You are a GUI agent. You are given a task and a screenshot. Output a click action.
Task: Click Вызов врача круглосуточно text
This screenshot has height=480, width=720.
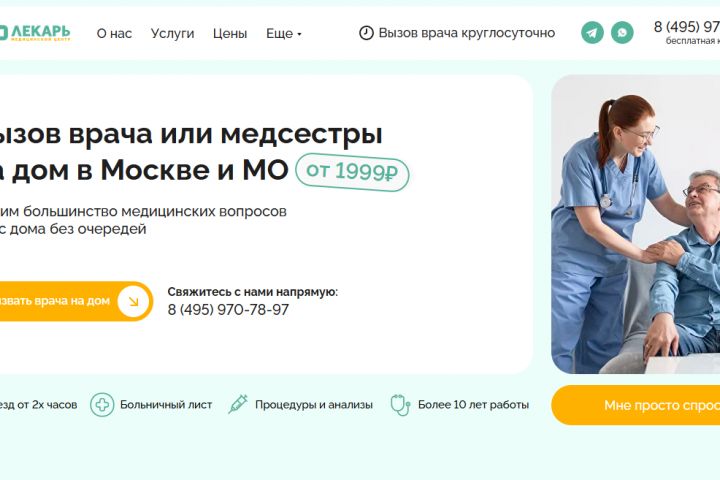pos(467,33)
